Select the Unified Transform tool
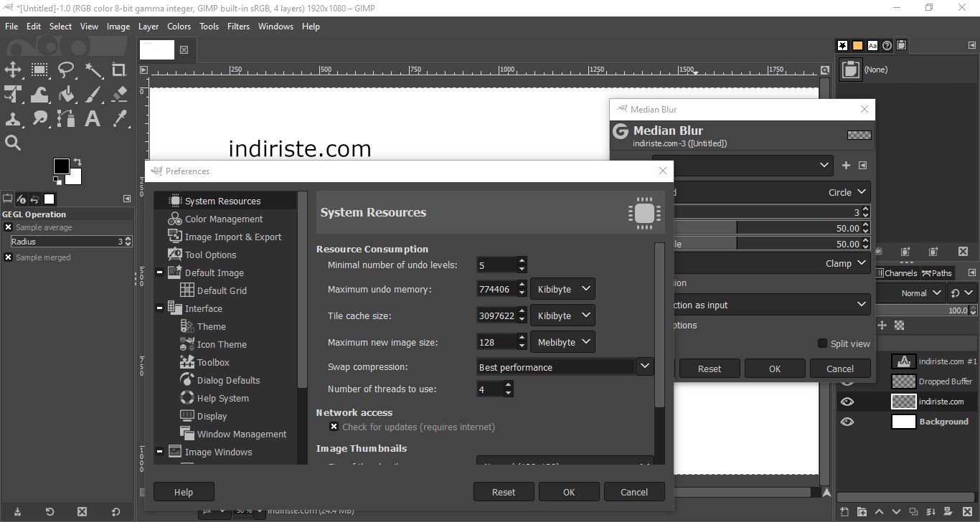Screen dimensions: 980x522 pyautogui.click(x=13, y=94)
